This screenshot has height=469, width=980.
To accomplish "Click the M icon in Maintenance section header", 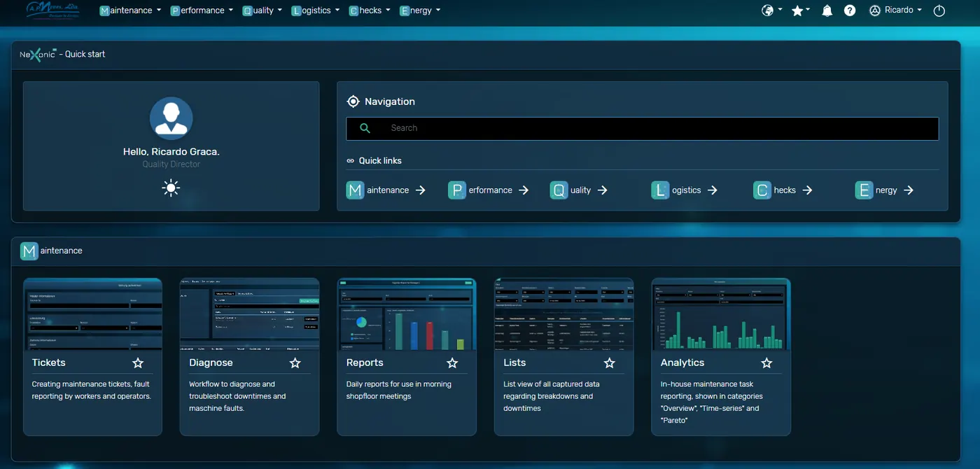I will coord(29,251).
